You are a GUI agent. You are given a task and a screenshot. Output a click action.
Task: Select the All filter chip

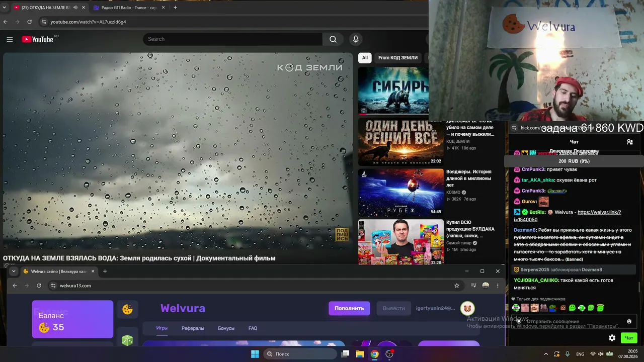tap(365, 58)
